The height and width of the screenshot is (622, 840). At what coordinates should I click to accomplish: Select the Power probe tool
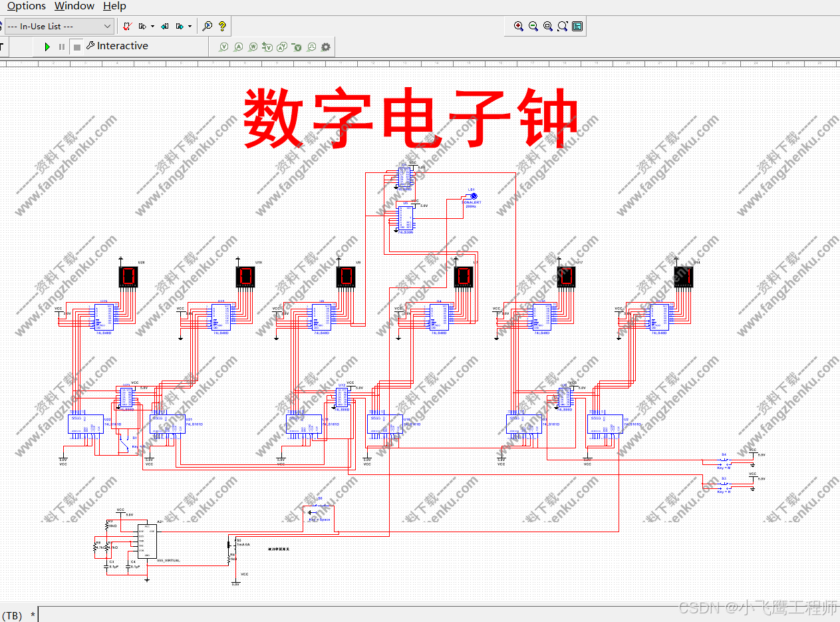tap(253, 46)
